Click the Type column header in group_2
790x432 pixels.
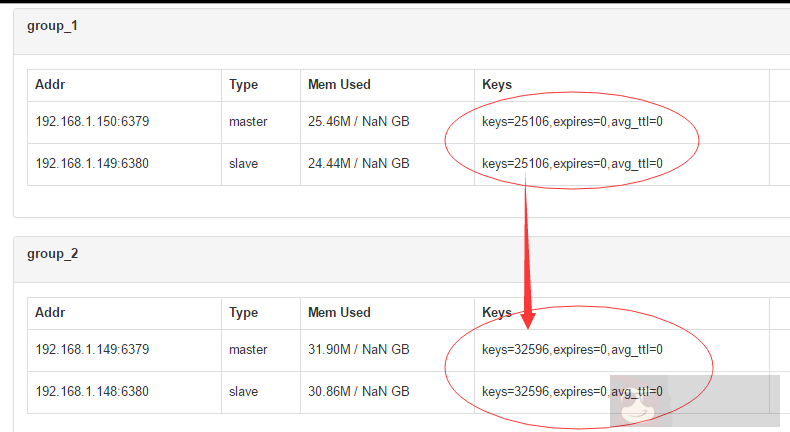244,313
